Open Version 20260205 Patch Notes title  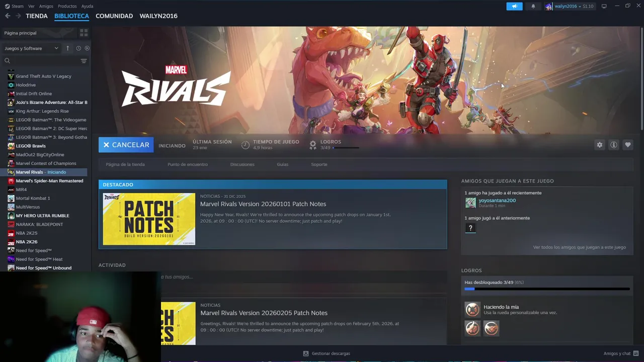[264, 313]
